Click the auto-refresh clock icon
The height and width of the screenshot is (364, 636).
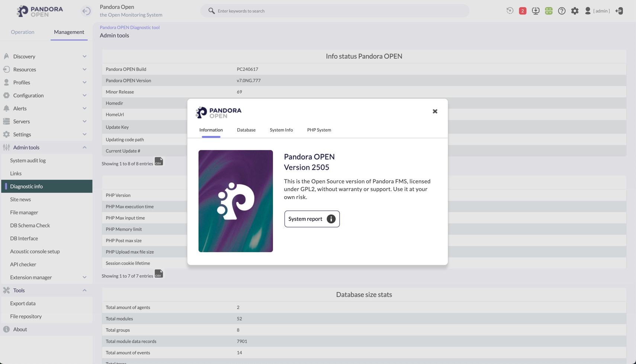pyautogui.click(x=510, y=11)
